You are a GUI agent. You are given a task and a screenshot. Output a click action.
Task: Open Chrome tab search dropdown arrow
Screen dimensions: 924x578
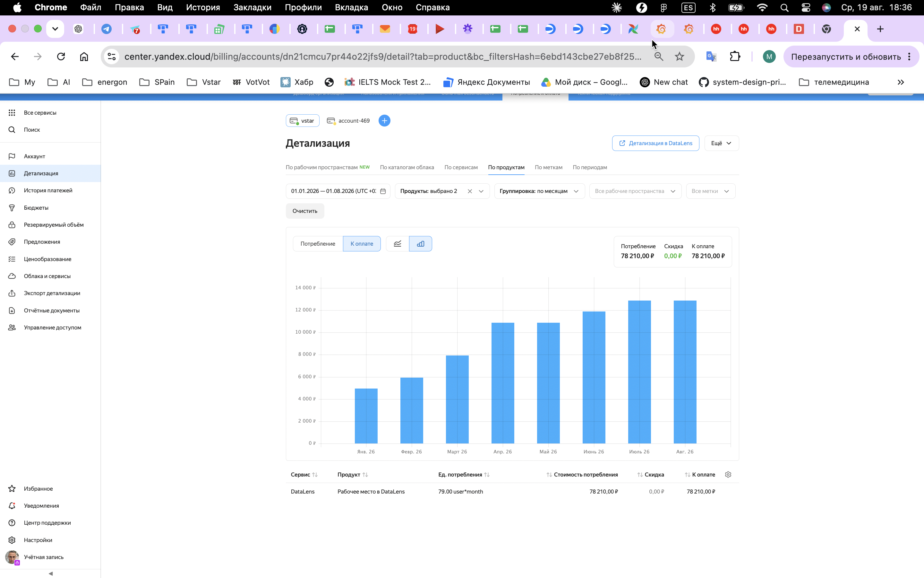click(x=55, y=29)
